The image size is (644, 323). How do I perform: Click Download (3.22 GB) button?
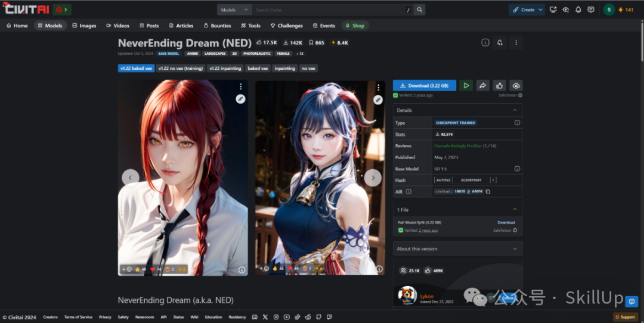pyautogui.click(x=425, y=85)
